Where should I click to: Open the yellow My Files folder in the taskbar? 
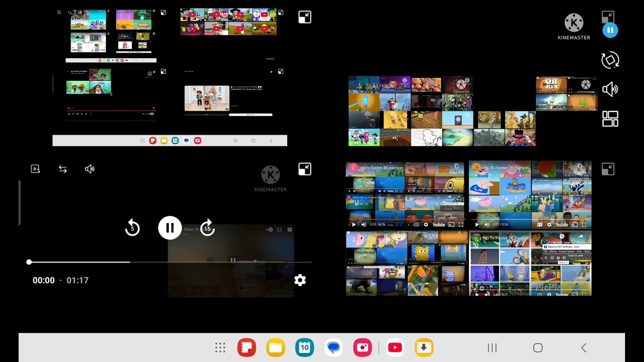(275, 347)
